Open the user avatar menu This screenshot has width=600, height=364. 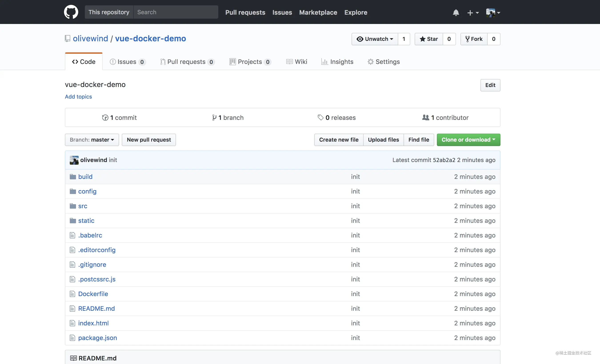click(493, 13)
